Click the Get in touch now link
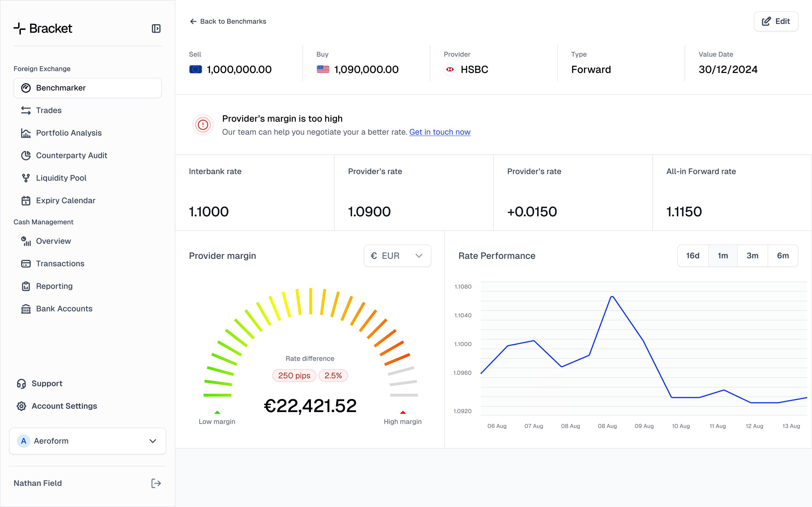The image size is (812, 507). (x=440, y=132)
